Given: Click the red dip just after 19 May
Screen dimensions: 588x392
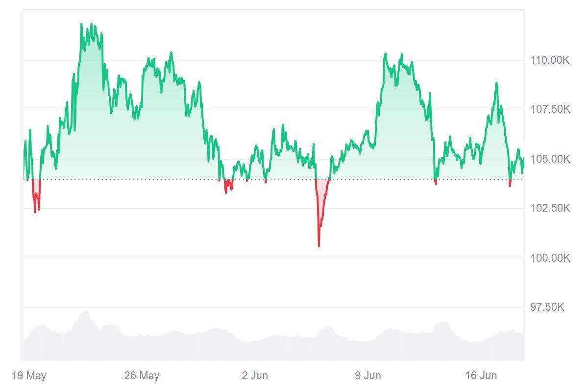Looking at the screenshot, I should tap(35, 211).
